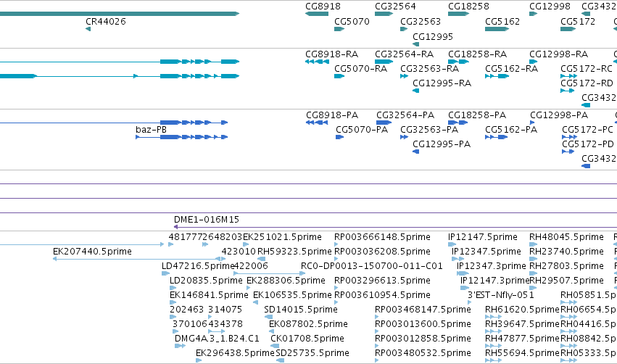The image size is (617, 364).
Task: Select the DMG4A.3_1.B24.C1 feature
Action: 181,346
